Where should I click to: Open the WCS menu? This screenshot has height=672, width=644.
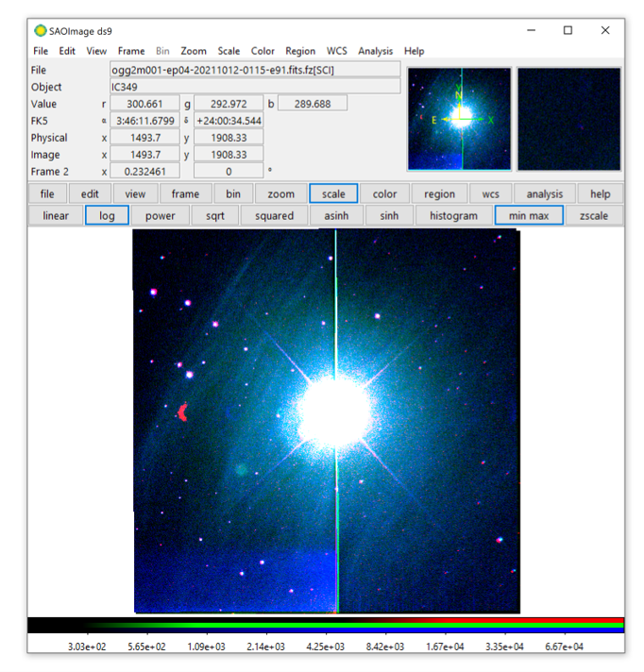[x=336, y=51]
